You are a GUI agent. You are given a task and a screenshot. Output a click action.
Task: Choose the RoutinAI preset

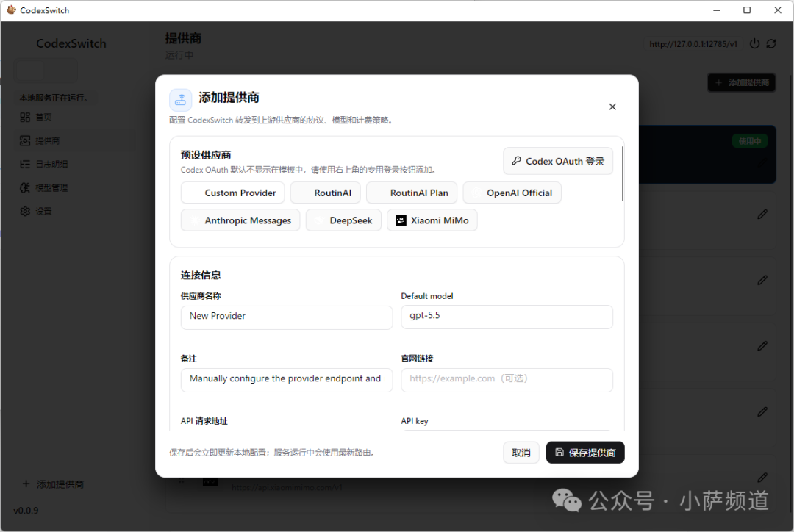coord(325,193)
